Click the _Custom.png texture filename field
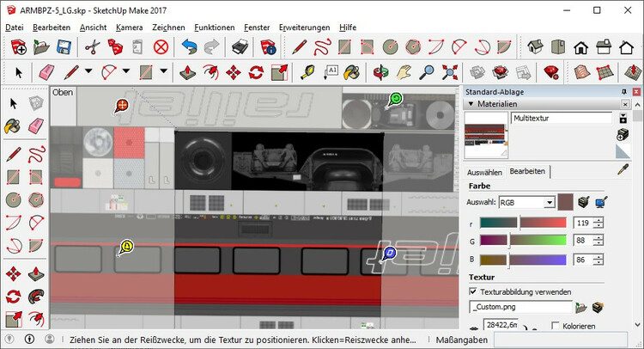 [x=520, y=307]
